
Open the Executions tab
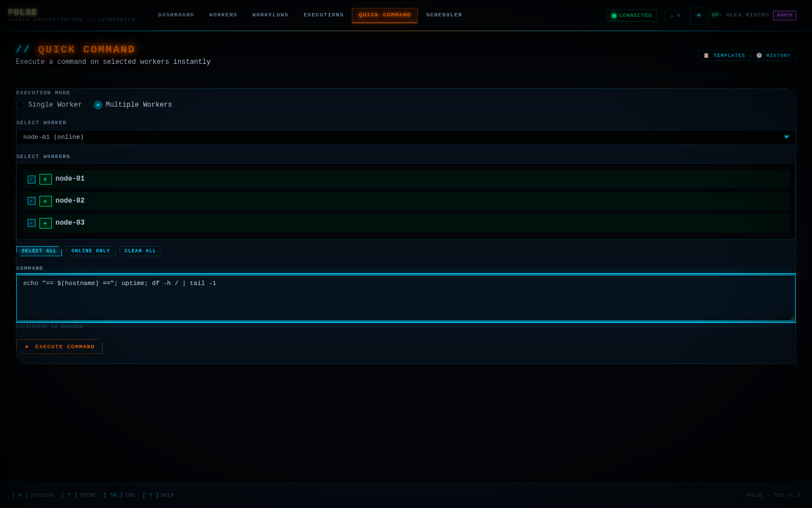(x=324, y=15)
